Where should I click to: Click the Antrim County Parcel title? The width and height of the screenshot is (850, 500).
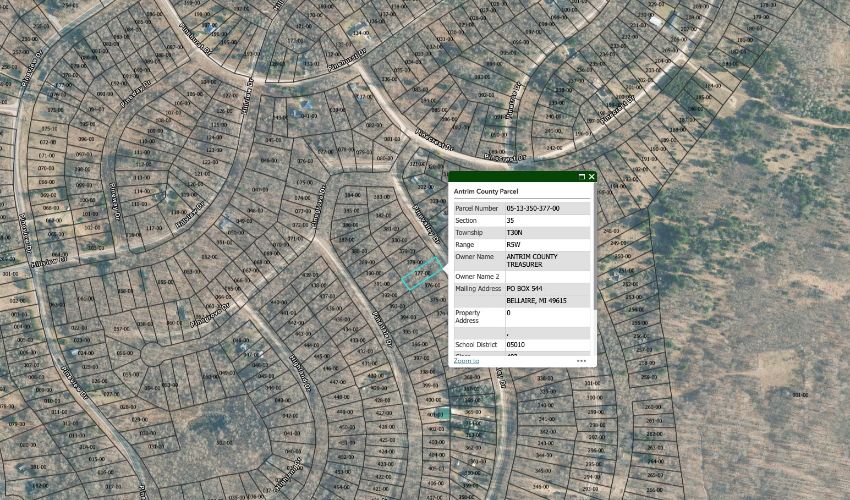click(x=486, y=191)
